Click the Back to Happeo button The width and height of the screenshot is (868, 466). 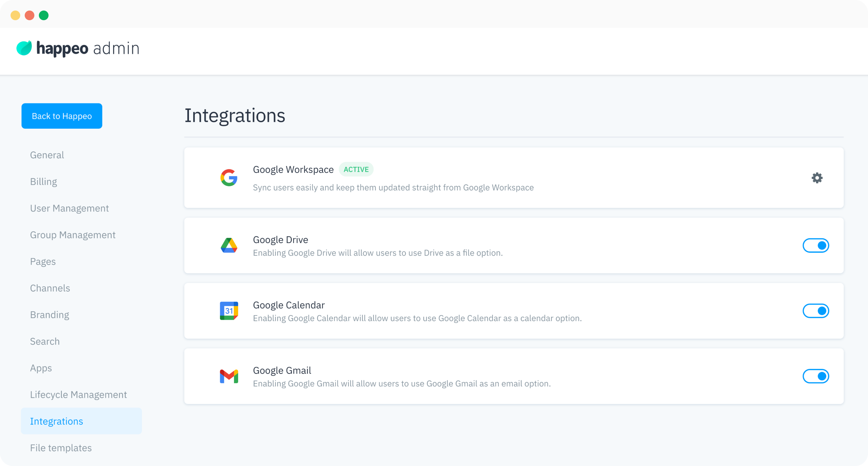62,116
